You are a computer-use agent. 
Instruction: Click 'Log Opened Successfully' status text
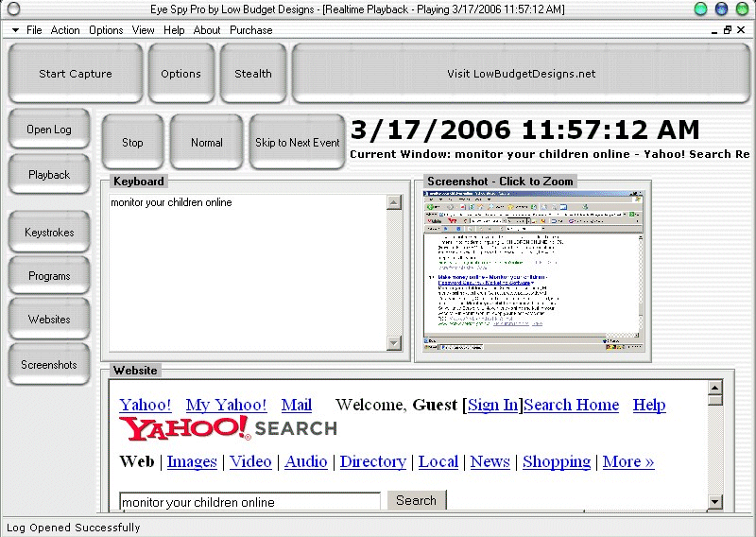pyautogui.click(x=74, y=528)
